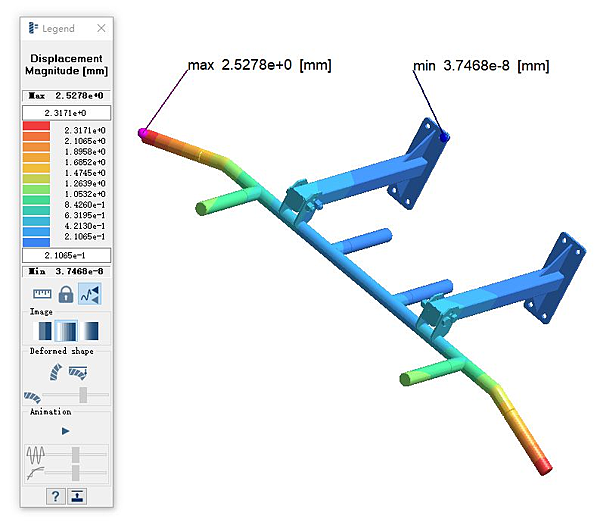
Task: Click the deformed shape with undeformed overlay icon
Action: (x=78, y=372)
